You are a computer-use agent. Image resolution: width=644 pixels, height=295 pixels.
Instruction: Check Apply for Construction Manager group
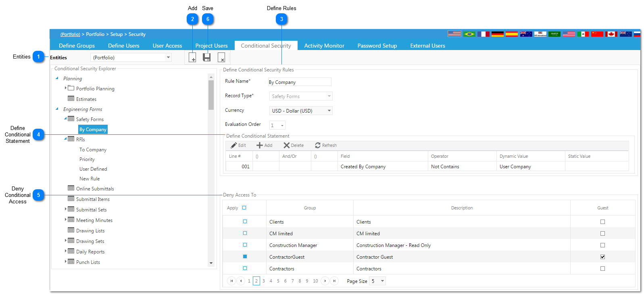coord(245,245)
